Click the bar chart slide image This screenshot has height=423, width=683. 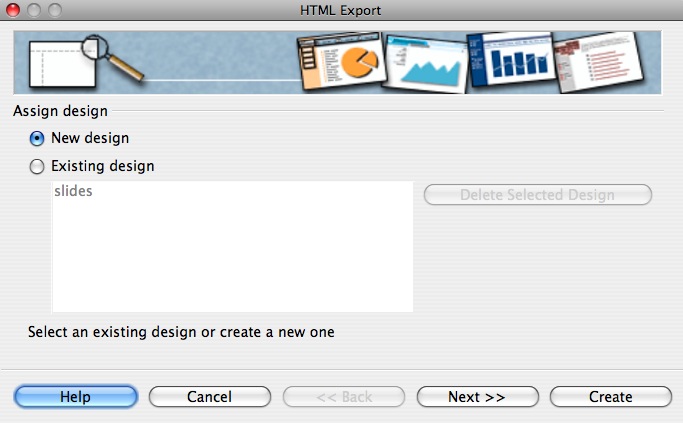(x=510, y=60)
